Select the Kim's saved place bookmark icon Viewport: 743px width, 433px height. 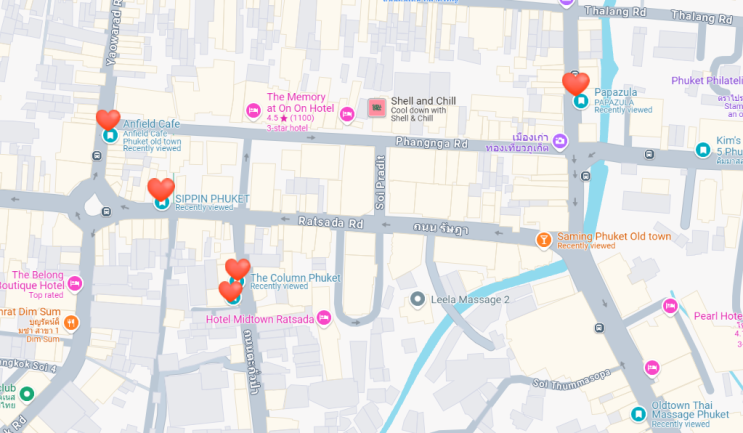click(x=703, y=150)
